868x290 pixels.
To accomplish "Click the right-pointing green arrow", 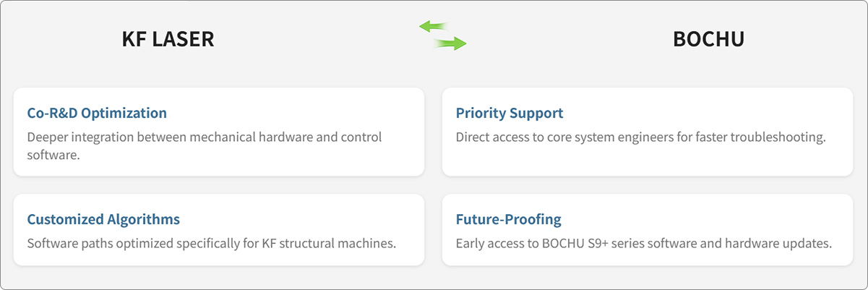I will tap(450, 44).
